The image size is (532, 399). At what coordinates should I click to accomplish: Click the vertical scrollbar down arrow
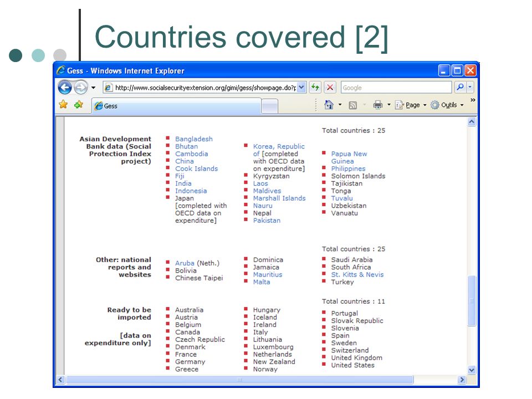(x=472, y=370)
